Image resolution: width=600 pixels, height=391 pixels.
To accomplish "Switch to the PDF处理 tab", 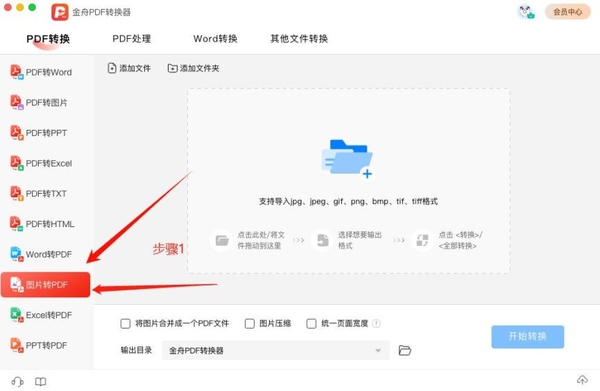I will point(132,39).
